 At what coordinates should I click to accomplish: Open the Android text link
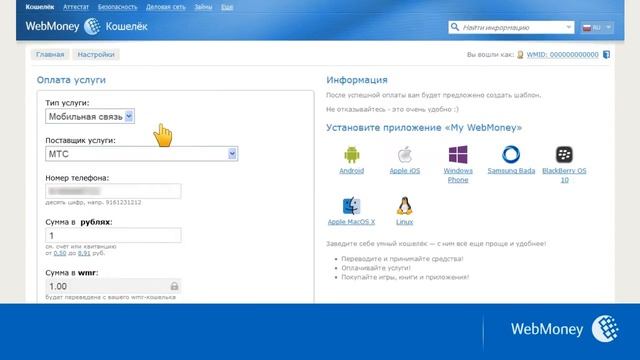click(x=351, y=171)
